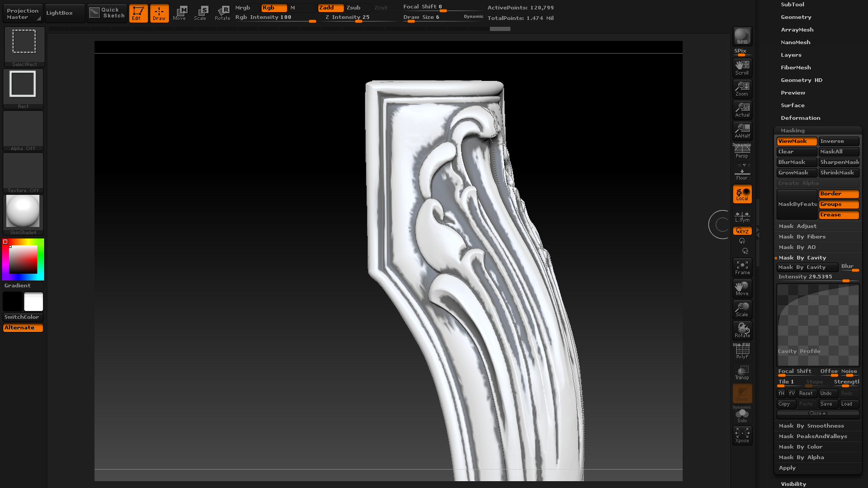Select the Xpose icon
868x488 pixels.
[742, 434]
